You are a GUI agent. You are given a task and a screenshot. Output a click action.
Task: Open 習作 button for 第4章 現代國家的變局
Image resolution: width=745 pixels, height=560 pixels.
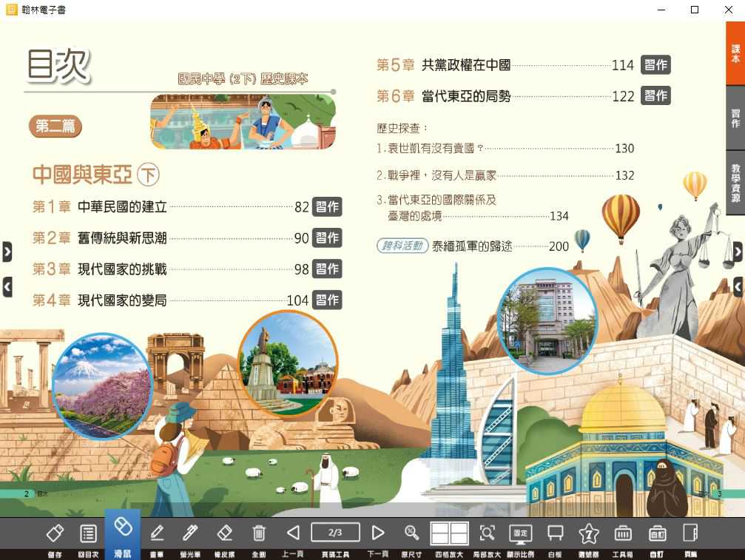pos(327,300)
